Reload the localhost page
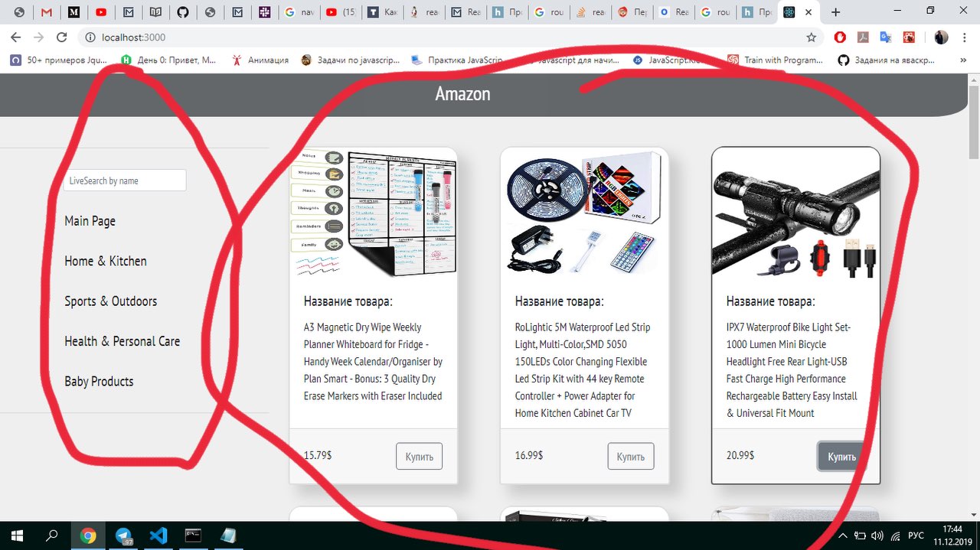Viewport: 980px width, 550px height. tap(62, 37)
